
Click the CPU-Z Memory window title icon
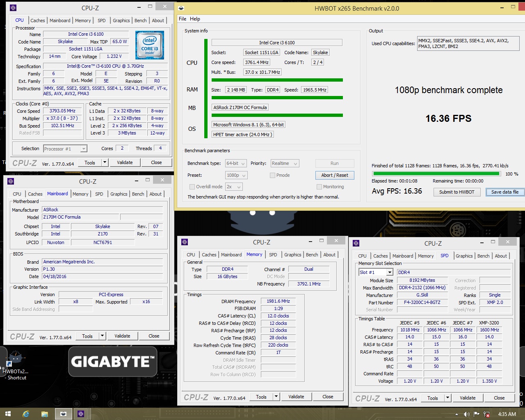tap(185, 242)
